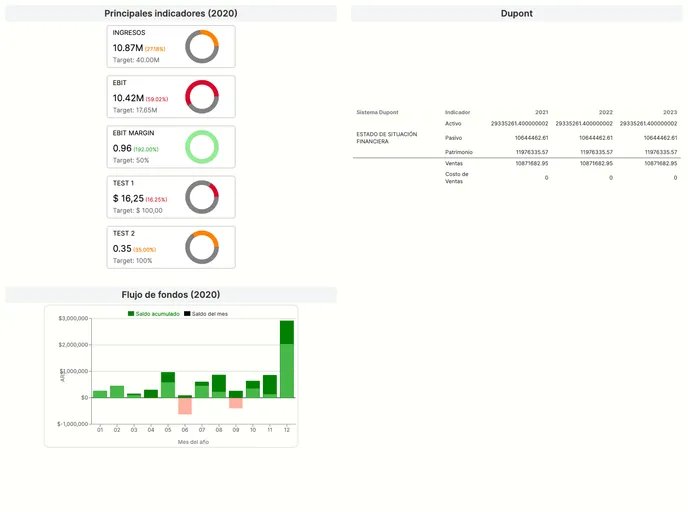Click the Indicador column header
The width and height of the screenshot is (688, 512).
click(x=458, y=112)
